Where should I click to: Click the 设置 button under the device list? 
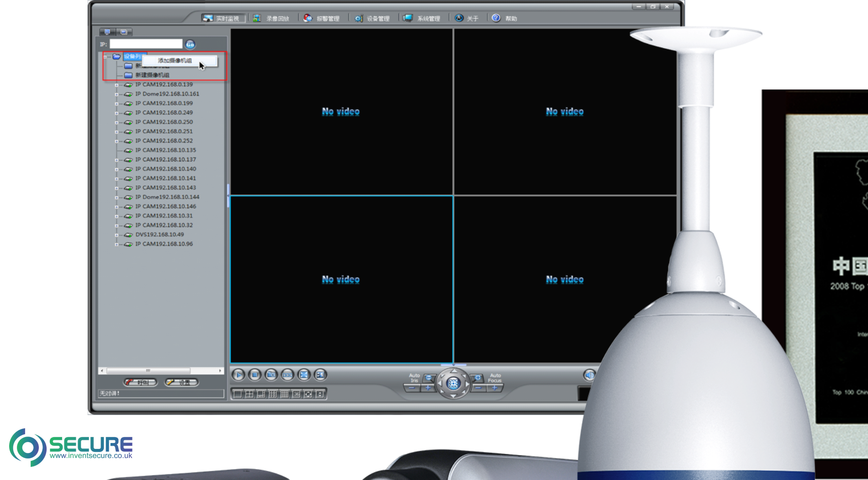(181, 382)
